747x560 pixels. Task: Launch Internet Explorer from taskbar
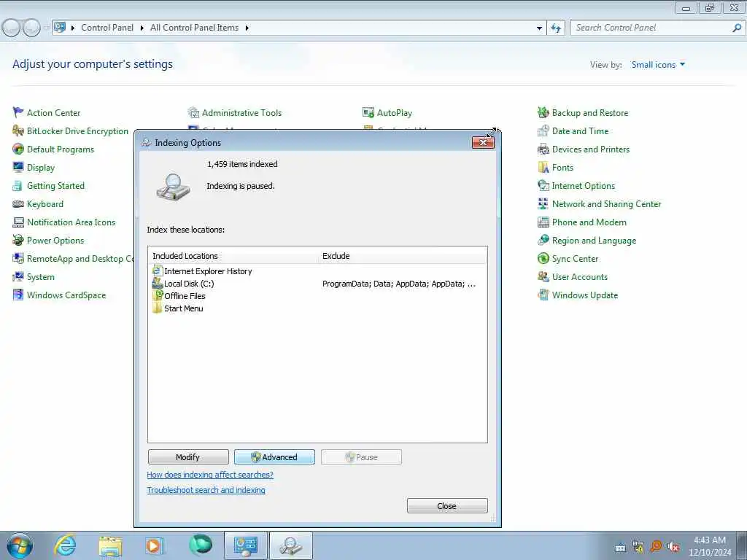tap(65, 545)
